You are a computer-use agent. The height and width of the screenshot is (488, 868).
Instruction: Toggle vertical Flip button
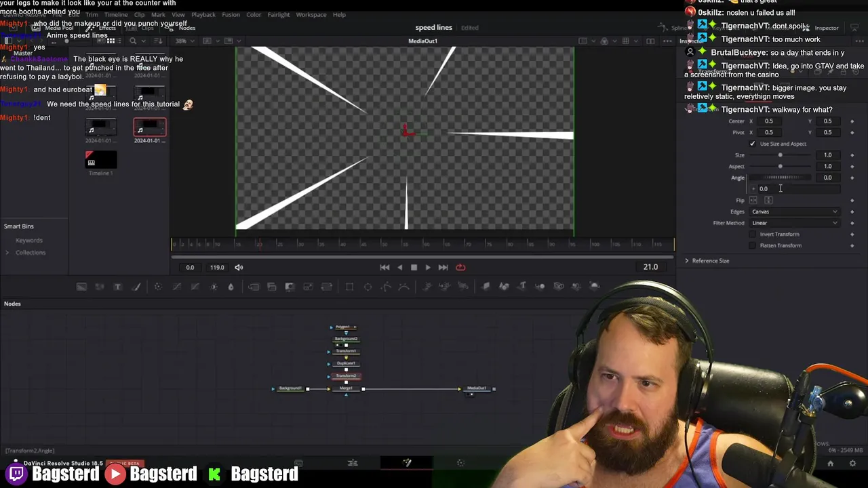[768, 201]
